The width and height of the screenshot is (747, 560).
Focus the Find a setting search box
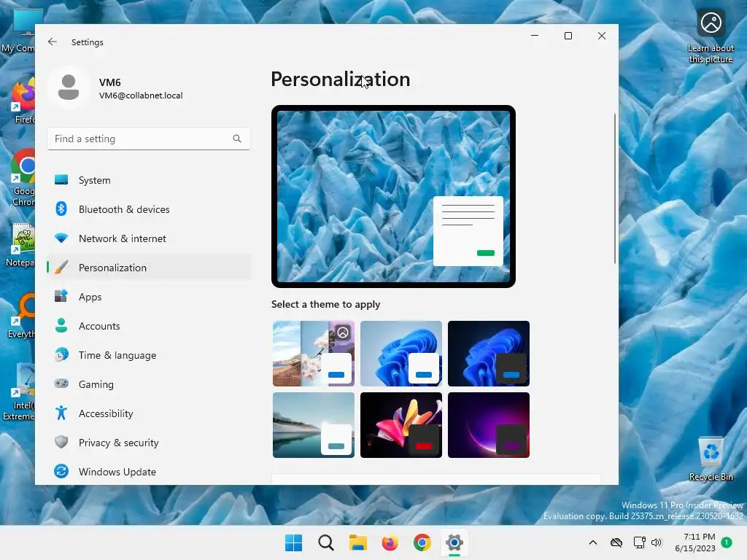point(149,139)
